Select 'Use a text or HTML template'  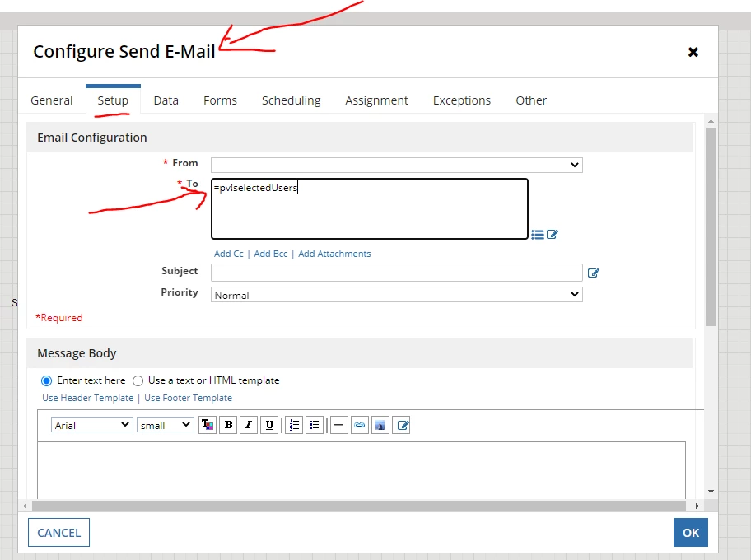pyautogui.click(x=138, y=380)
